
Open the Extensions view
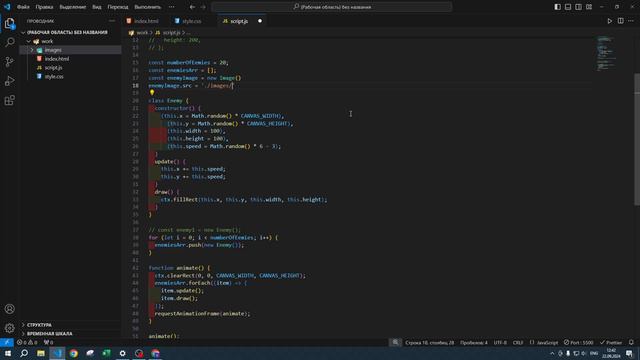click(9, 100)
